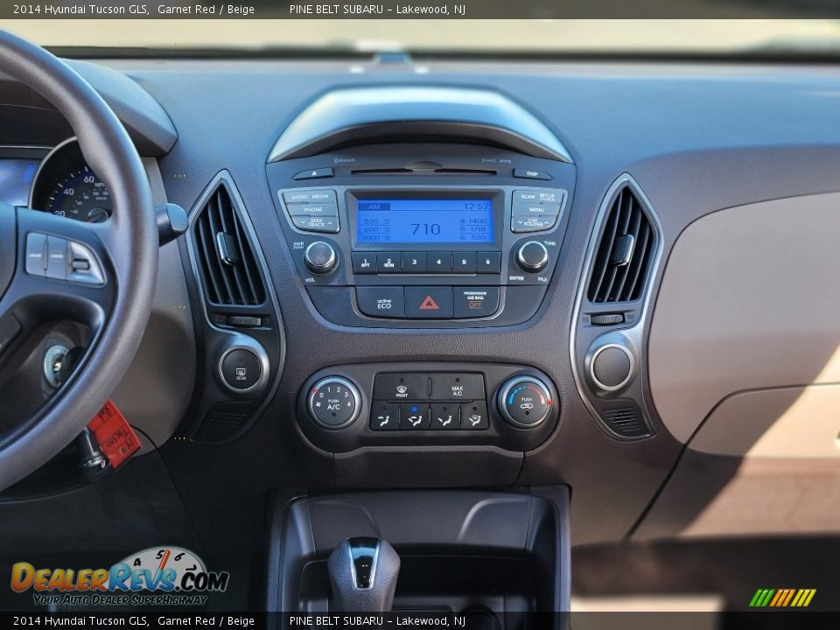840x630 pixels.
Task: Choose radio preset 6
Action: click(x=487, y=262)
